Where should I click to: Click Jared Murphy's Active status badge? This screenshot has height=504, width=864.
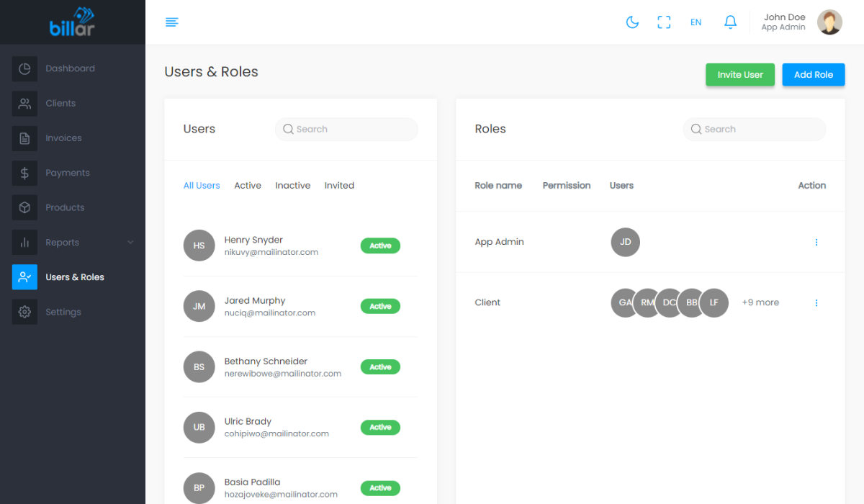point(380,306)
